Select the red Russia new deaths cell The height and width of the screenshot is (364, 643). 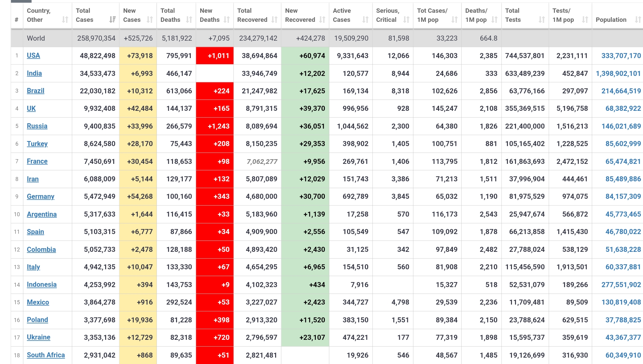click(215, 126)
